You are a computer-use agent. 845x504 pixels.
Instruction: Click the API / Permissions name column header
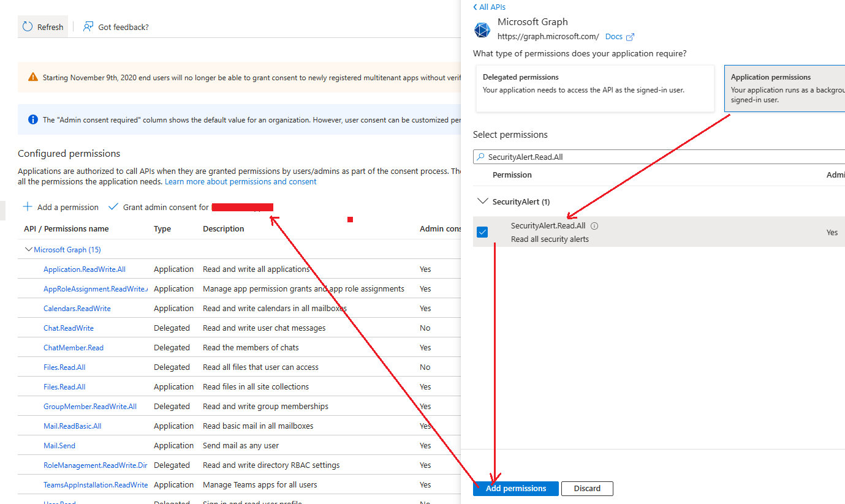tap(66, 229)
